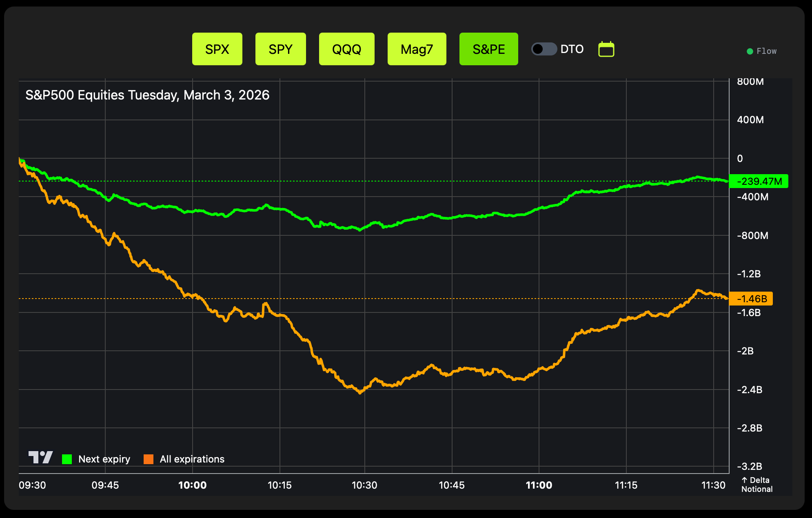Viewport: 812px width, 518px height.
Task: Click the 10:30 time axis label
Action: click(x=364, y=485)
